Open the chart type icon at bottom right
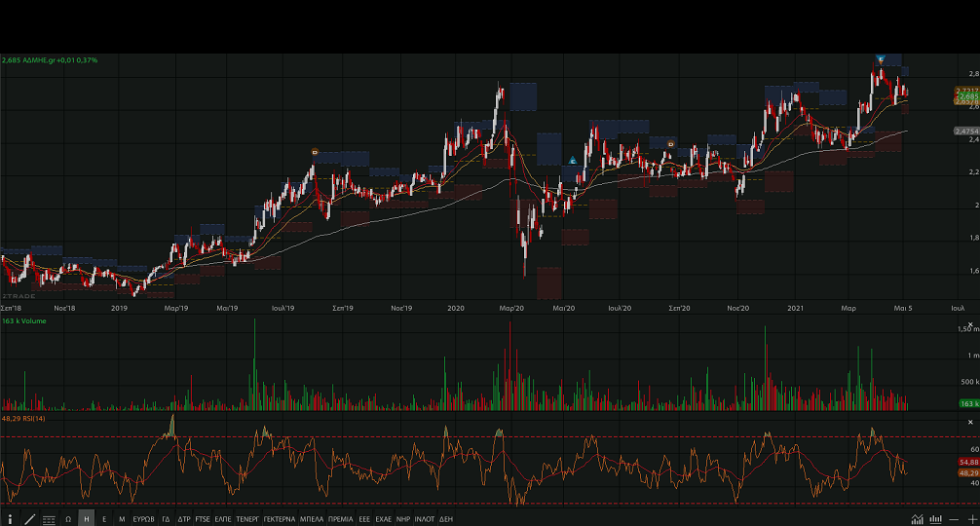Image resolution: width=980 pixels, height=526 pixels. tap(917, 519)
